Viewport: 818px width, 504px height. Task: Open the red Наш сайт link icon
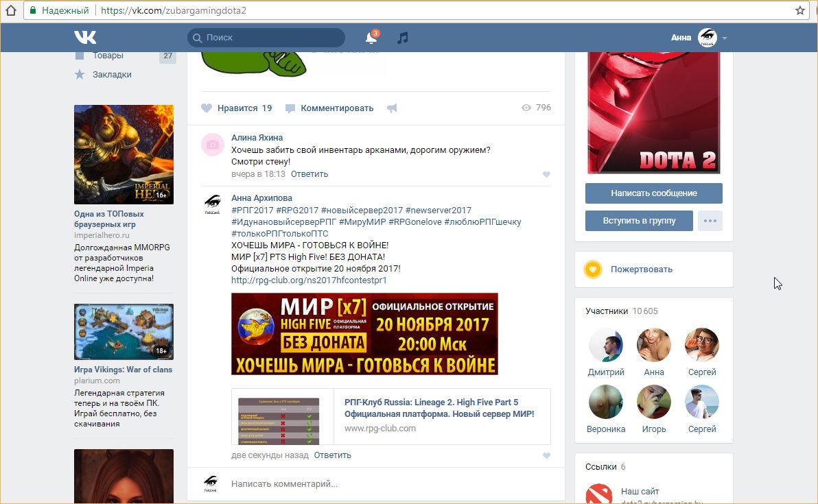point(599,494)
